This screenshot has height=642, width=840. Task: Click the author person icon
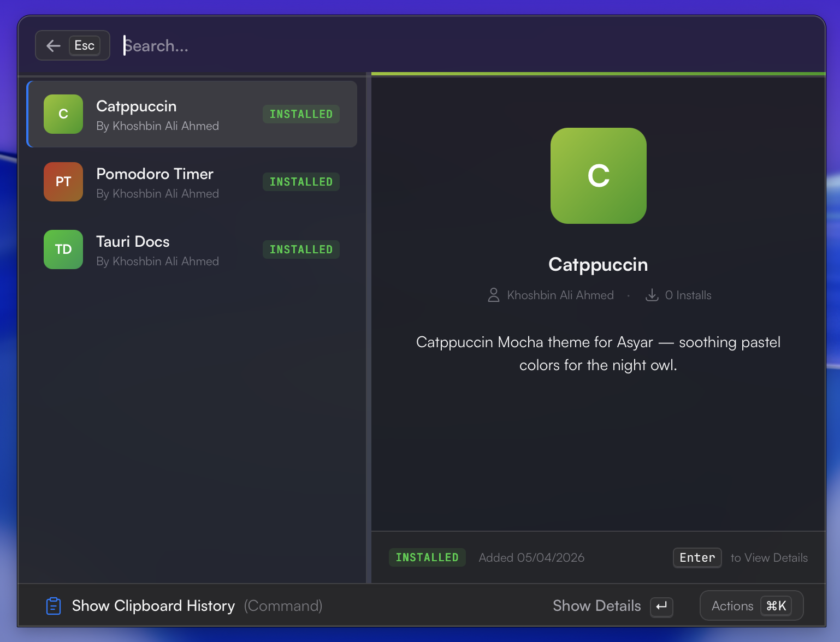coord(493,295)
